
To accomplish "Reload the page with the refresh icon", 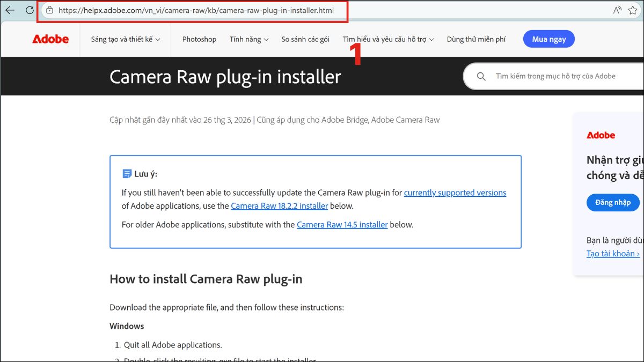I will (x=30, y=10).
